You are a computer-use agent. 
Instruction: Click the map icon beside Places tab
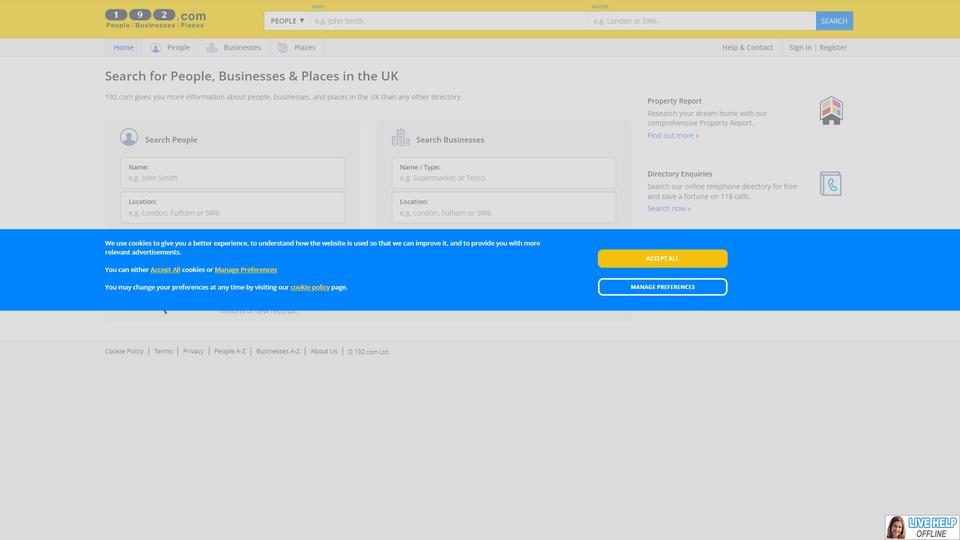[x=282, y=47]
